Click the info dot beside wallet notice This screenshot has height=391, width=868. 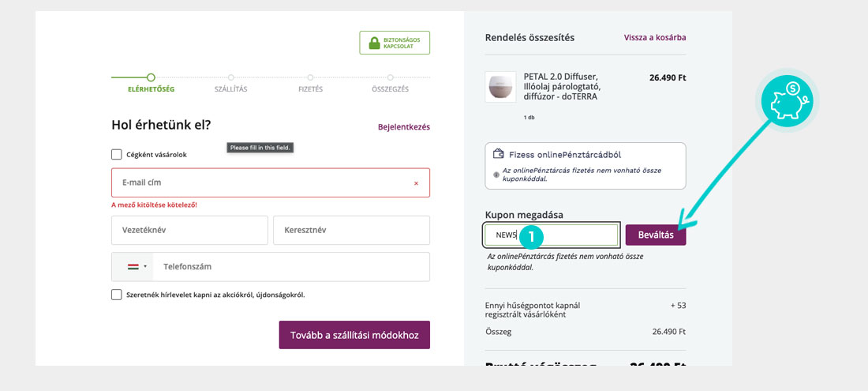pos(496,175)
